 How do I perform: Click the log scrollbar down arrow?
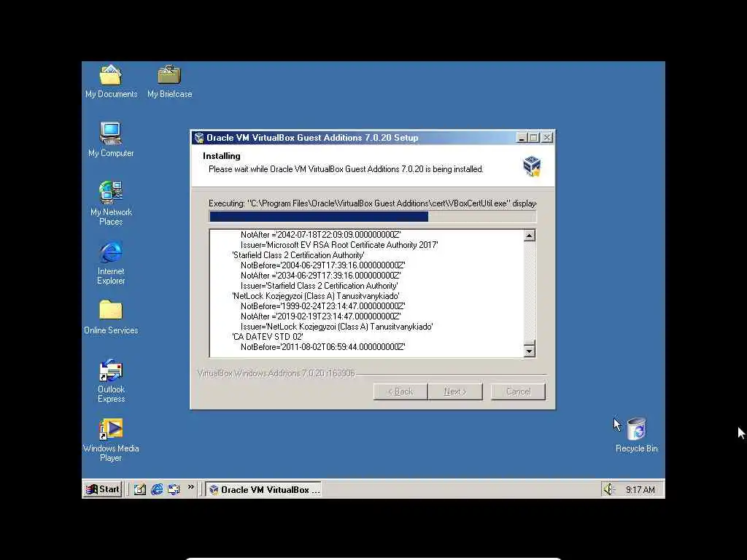[530, 351]
